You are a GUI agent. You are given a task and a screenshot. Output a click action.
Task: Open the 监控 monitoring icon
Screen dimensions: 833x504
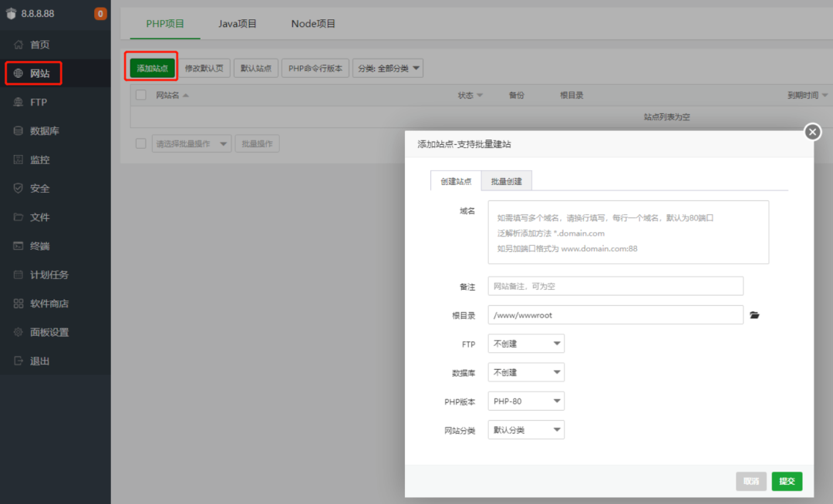point(19,160)
